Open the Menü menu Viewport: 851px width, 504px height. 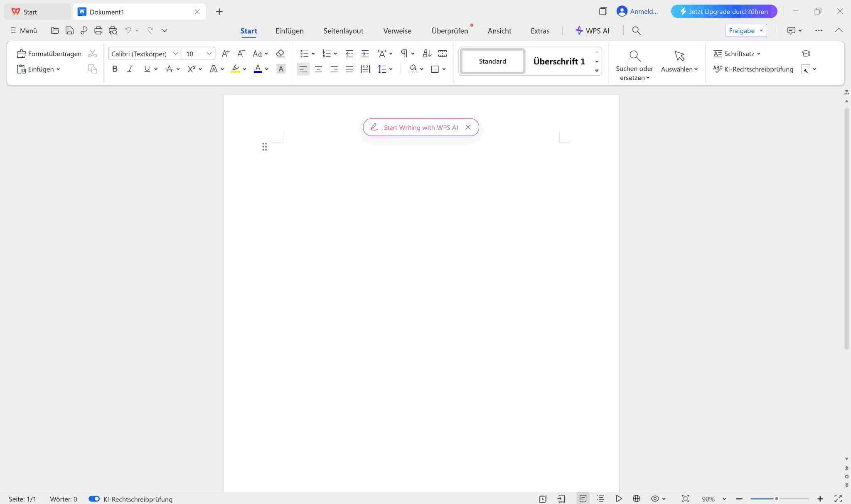click(x=23, y=30)
